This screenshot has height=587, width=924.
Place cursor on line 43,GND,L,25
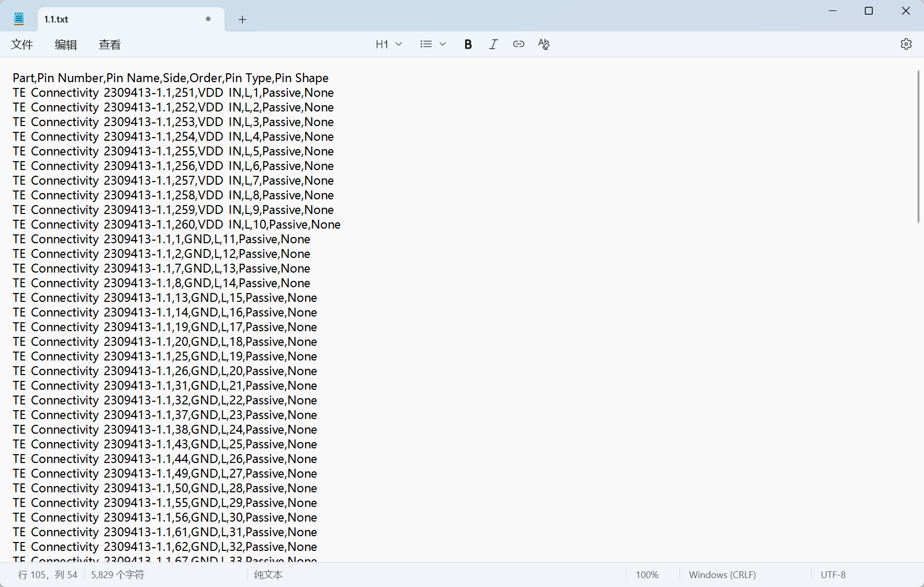pos(165,444)
